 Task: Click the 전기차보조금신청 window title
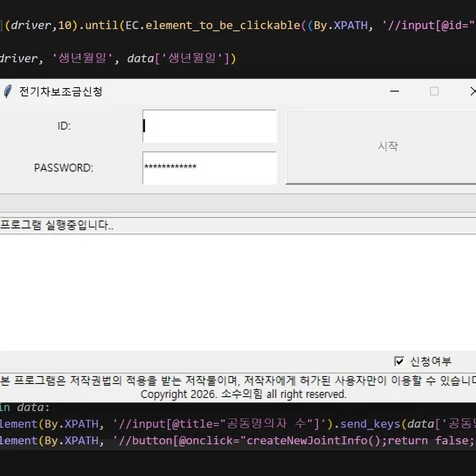61,92
